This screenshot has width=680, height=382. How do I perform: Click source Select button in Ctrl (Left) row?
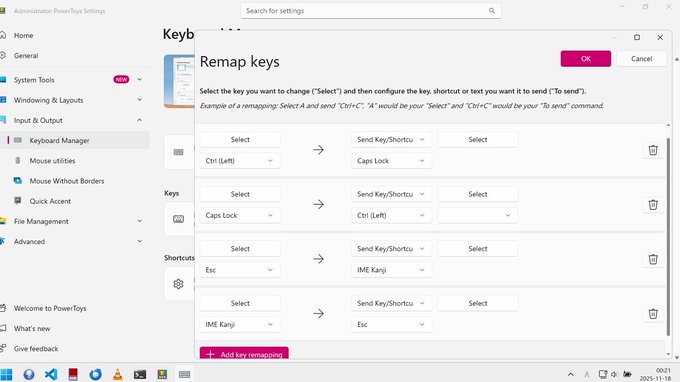(240, 140)
